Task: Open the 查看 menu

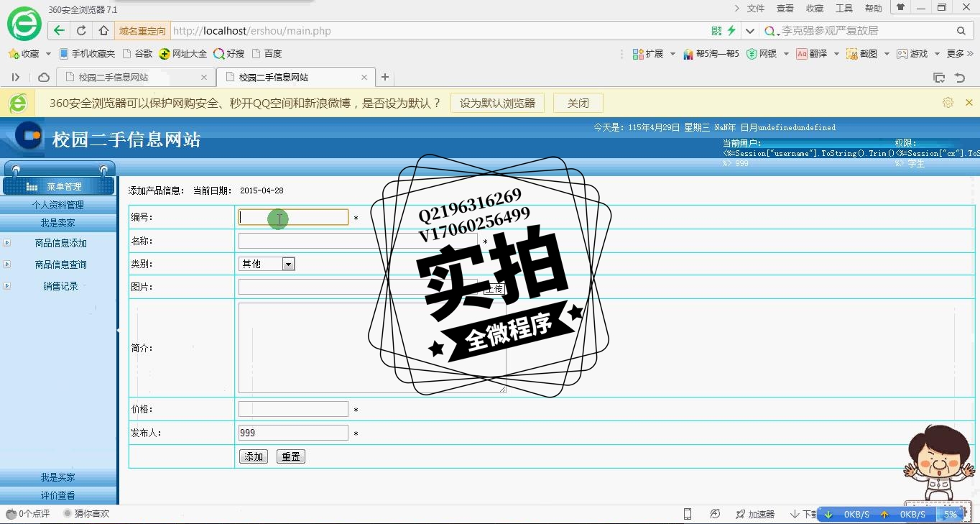Action: pyautogui.click(x=785, y=9)
